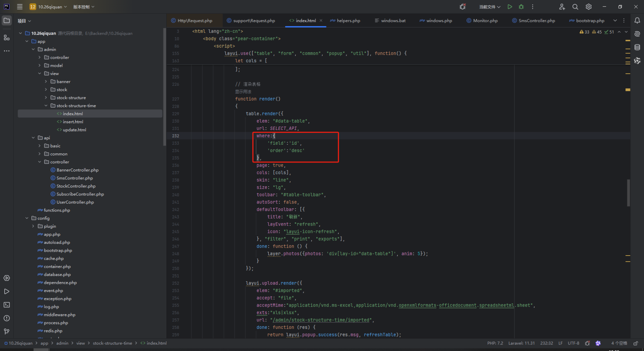
Task: Open the tool window below the Database icon
Action: click(637, 61)
